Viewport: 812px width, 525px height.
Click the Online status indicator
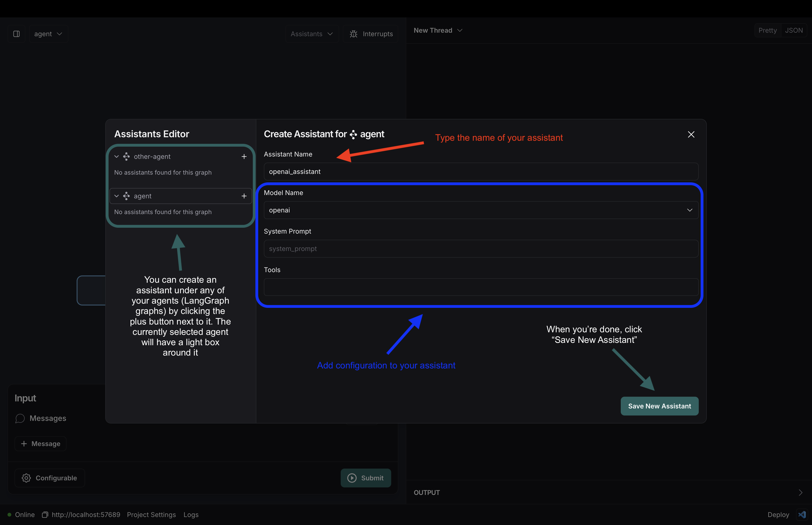click(21, 514)
